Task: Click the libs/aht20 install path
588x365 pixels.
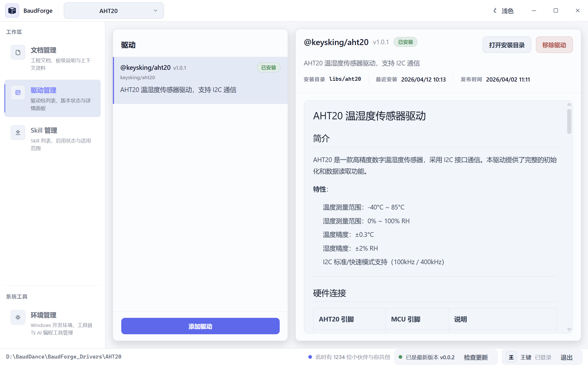Action: click(x=345, y=79)
